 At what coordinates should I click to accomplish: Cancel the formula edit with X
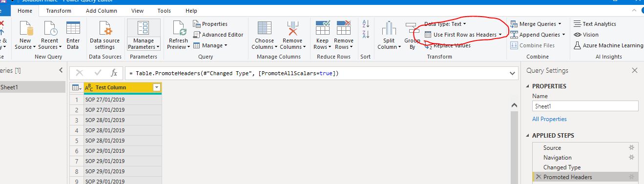[80, 73]
